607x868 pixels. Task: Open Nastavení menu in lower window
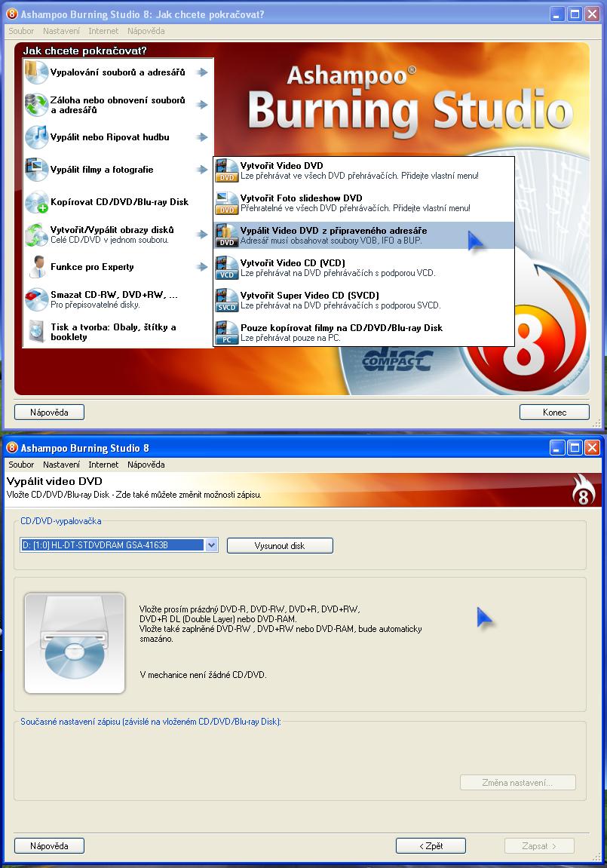tap(61, 465)
